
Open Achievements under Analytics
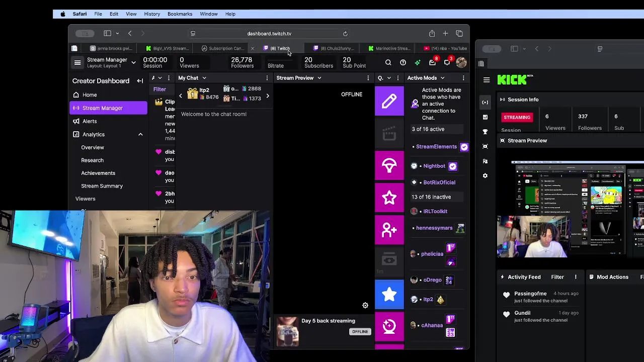pyautogui.click(x=98, y=173)
